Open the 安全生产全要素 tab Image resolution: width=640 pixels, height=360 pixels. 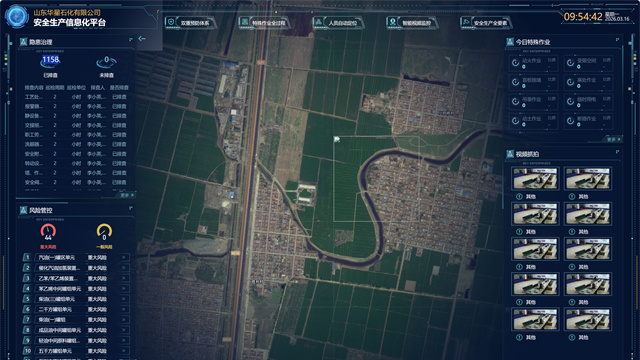coord(486,22)
